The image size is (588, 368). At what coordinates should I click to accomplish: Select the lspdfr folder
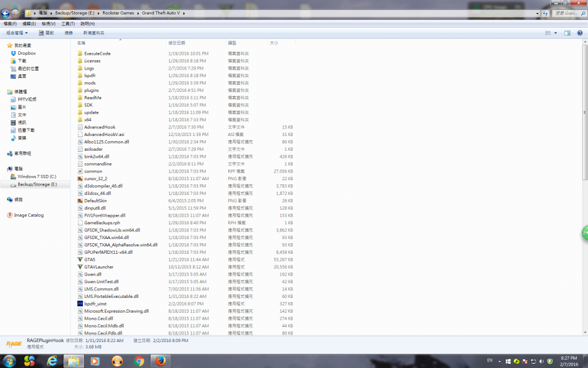click(x=89, y=75)
